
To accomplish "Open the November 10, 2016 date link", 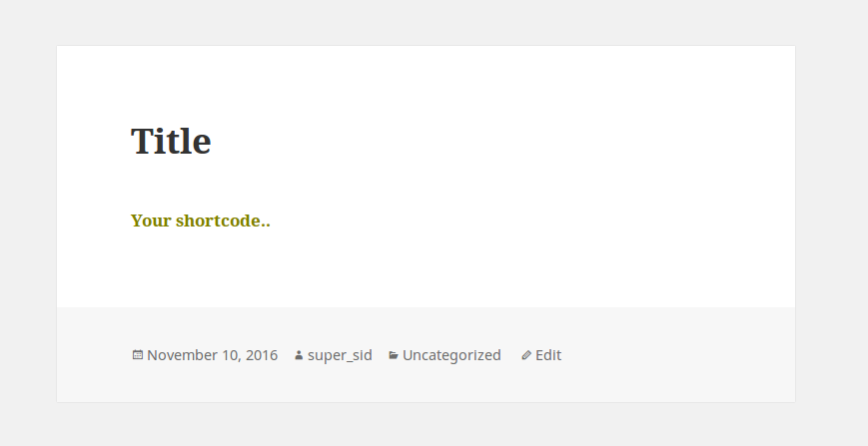I will click(x=212, y=355).
